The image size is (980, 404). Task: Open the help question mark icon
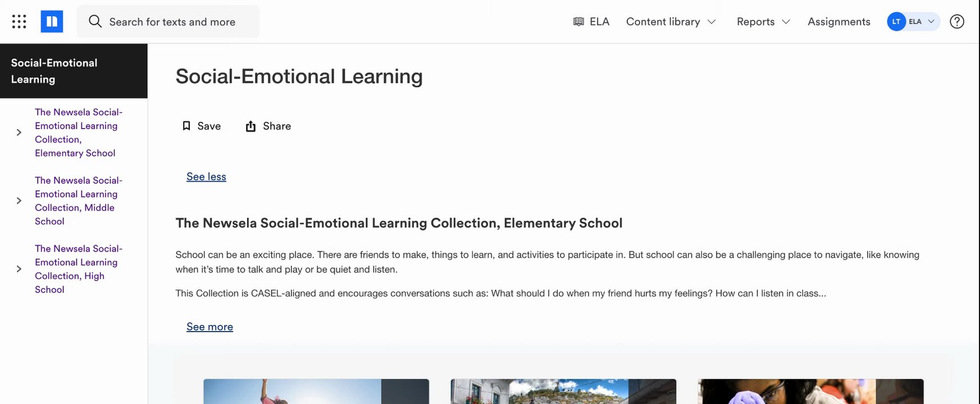point(957,22)
